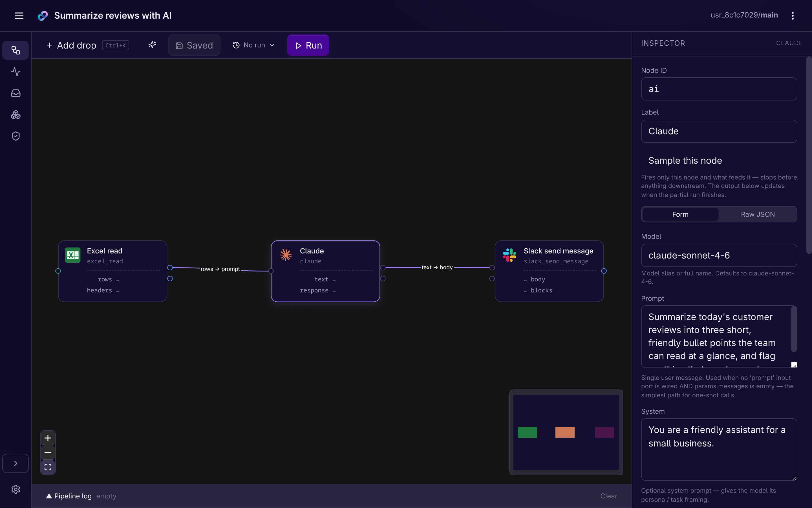Select the pipeline editor sidebar icon

click(x=16, y=51)
